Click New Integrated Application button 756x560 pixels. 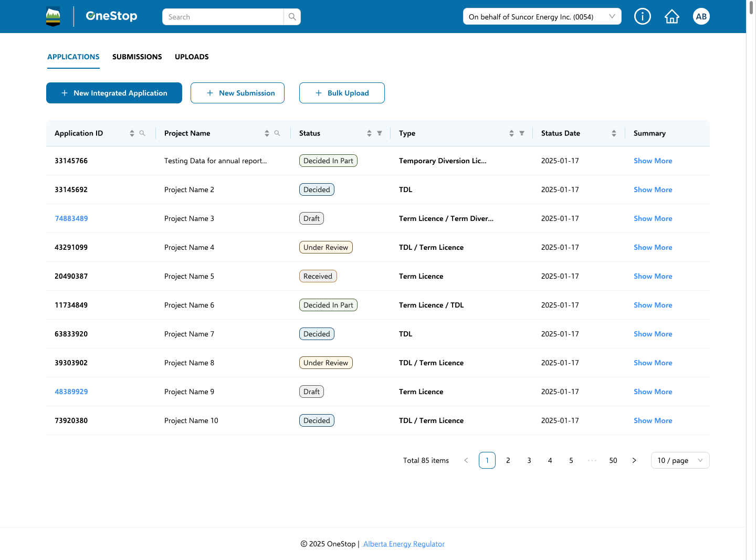click(114, 93)
